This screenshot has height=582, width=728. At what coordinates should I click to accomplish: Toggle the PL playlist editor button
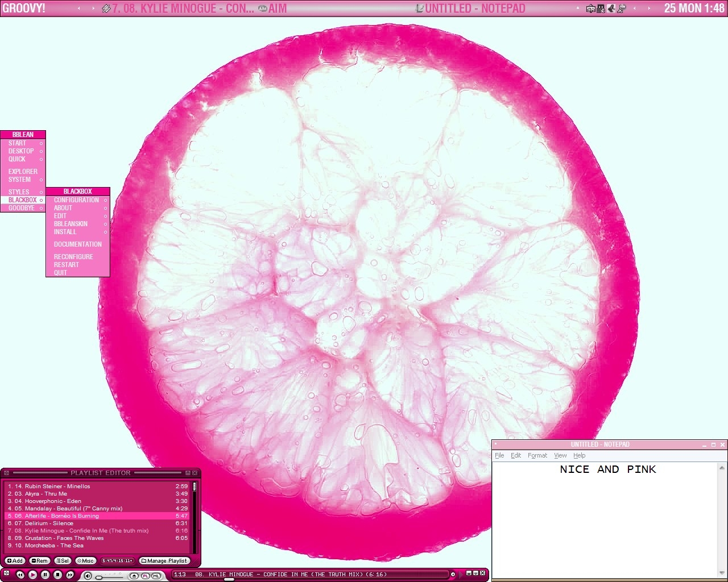coord(145,576)
